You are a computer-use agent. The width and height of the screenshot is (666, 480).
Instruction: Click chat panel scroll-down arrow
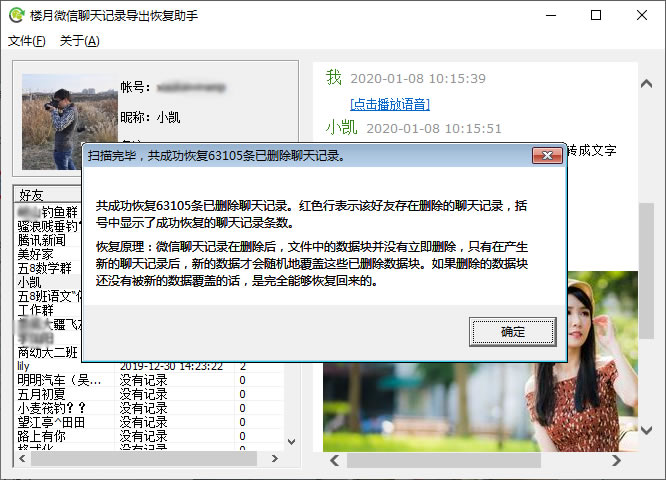point(646,430)
